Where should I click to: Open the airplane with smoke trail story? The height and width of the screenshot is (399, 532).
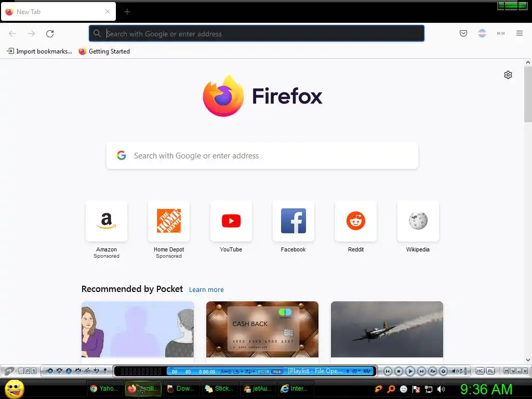pyautogui.click(x=387, y=329)
